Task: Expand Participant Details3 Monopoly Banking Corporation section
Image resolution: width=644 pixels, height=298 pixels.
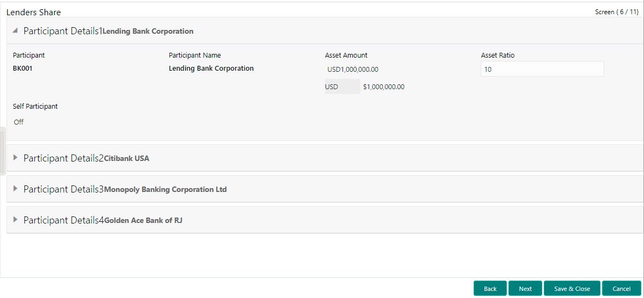Action: [16, 189]
